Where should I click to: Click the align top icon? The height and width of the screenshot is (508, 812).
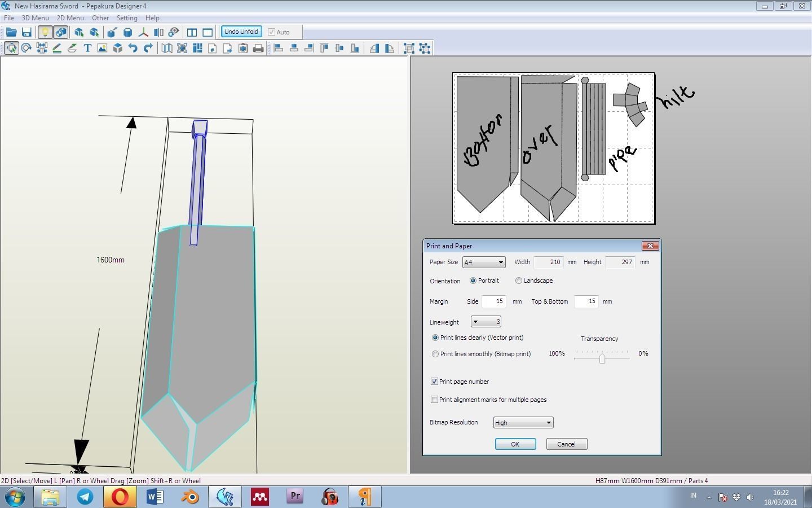324,48
